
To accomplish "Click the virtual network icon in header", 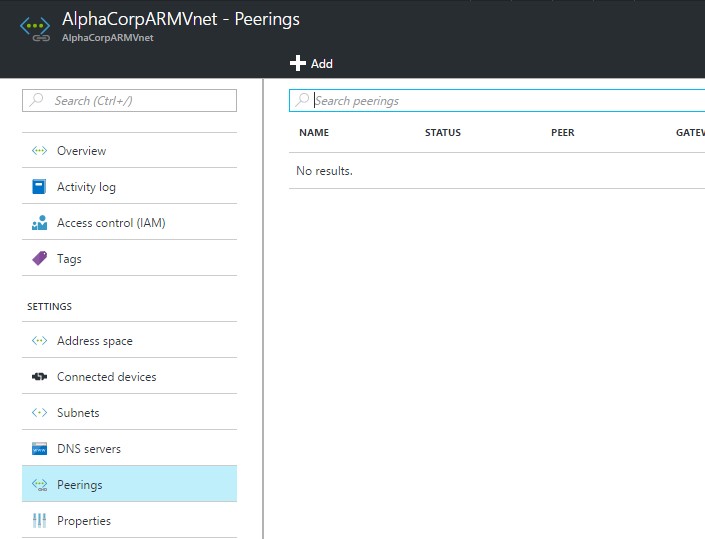I will click(35, 27).
